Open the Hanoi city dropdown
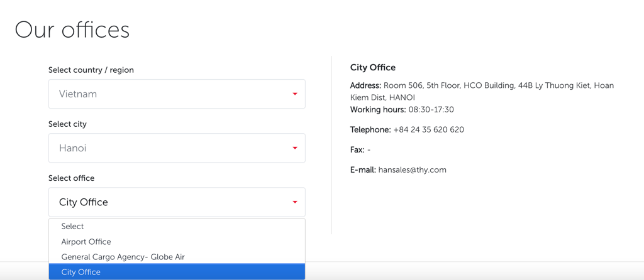Image resolution: width=644 pixels, height=280 pixels. click(x=176, y=148)
